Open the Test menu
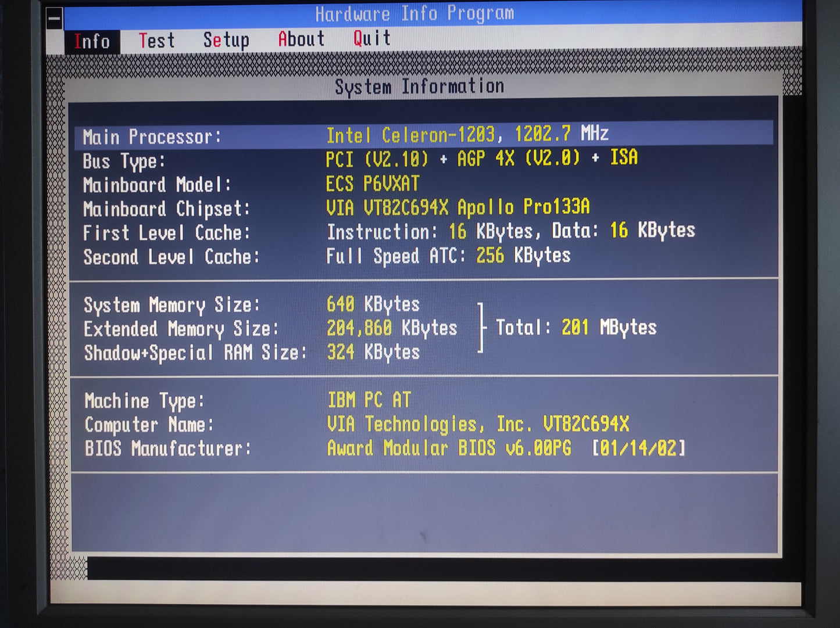 [156, 41]
